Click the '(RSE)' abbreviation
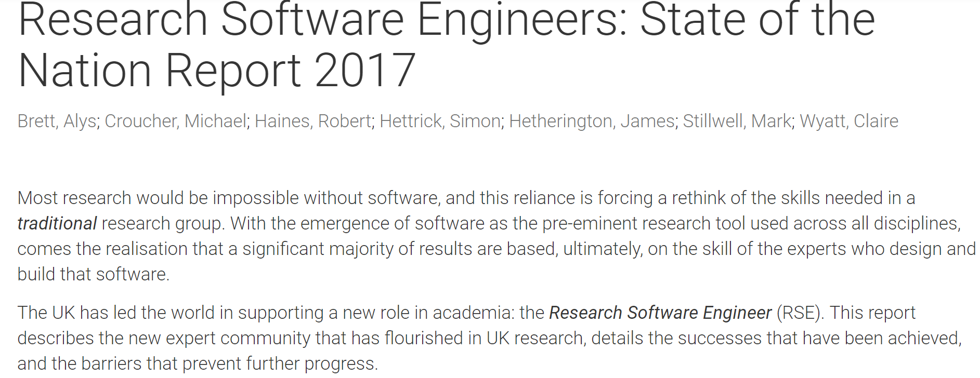Image resolution: width=980 pixels, height=378 pixels. coord(800,313)
